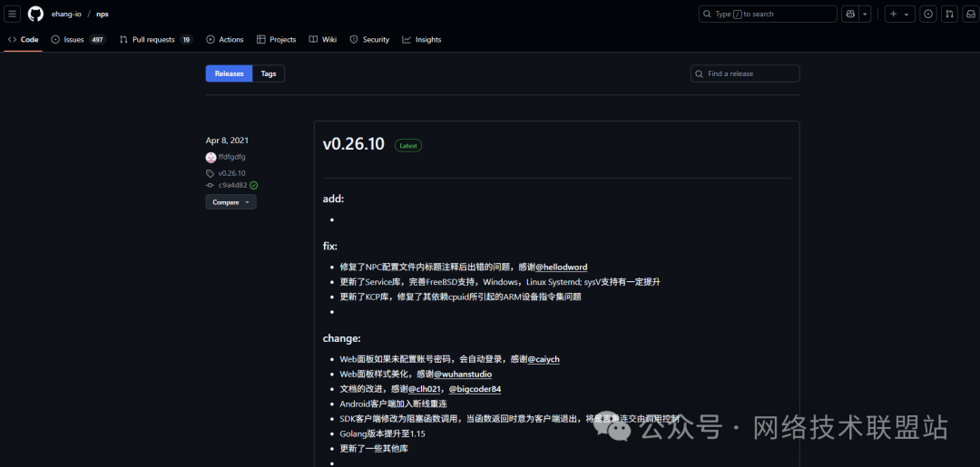The image size is (980, 467).
Task: Open the Copilot chat icon
Action: [x=850, y=14]
